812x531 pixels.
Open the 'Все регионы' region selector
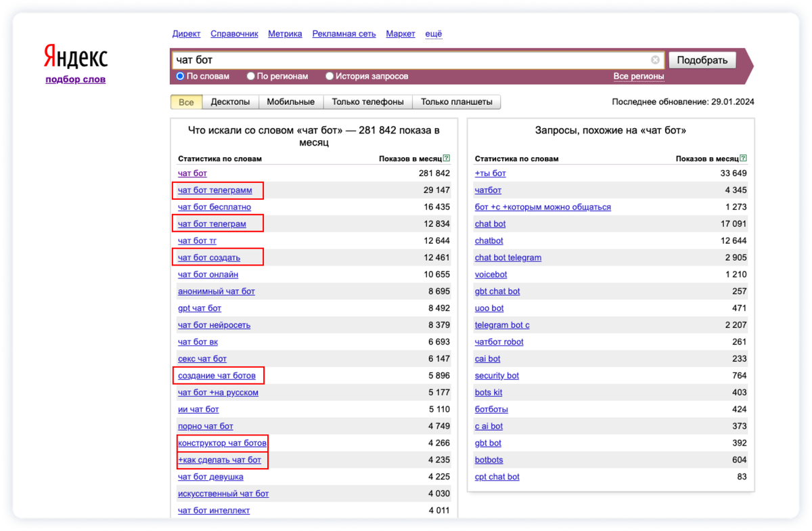639,77
